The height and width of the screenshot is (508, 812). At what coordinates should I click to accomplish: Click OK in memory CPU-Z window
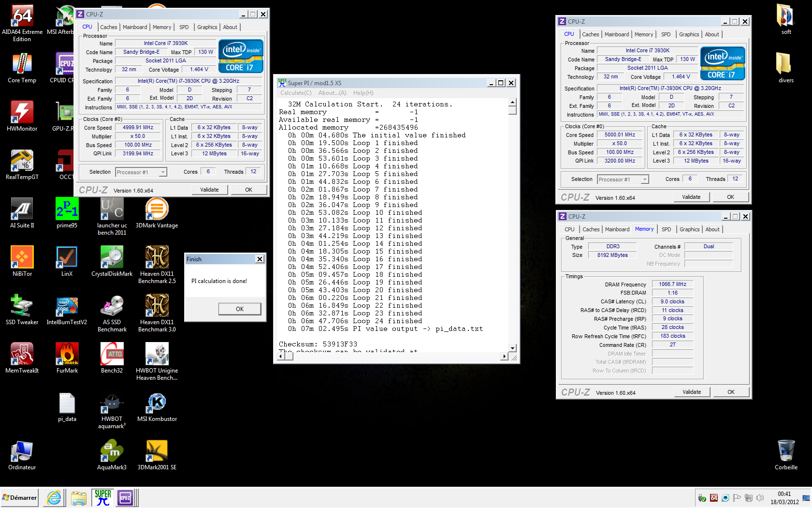coord(731,392)
